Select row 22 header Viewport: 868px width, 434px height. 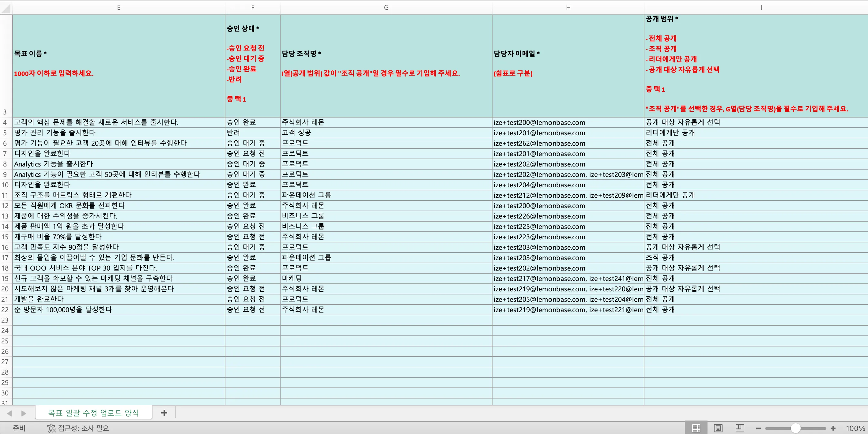click(x=6, y=310)
